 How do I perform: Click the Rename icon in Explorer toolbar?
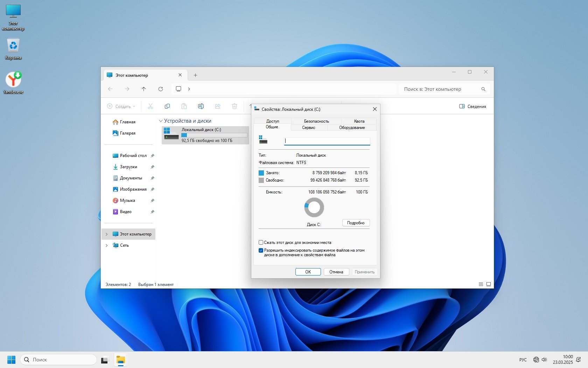coord(201,106)
